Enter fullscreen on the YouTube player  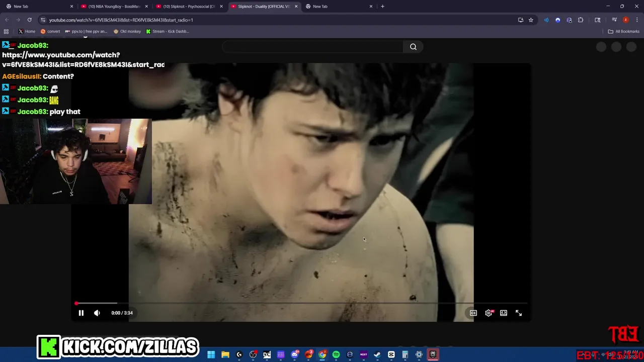pos(519,313)
